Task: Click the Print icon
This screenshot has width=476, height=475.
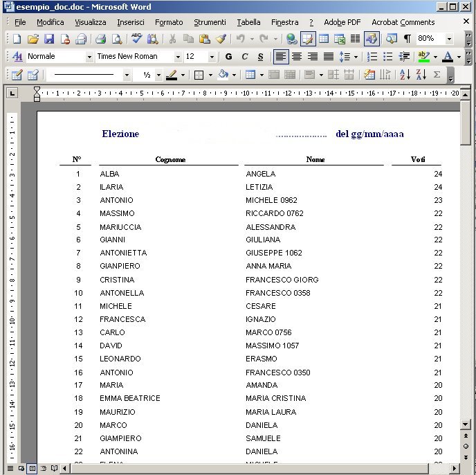Action: 100,39
